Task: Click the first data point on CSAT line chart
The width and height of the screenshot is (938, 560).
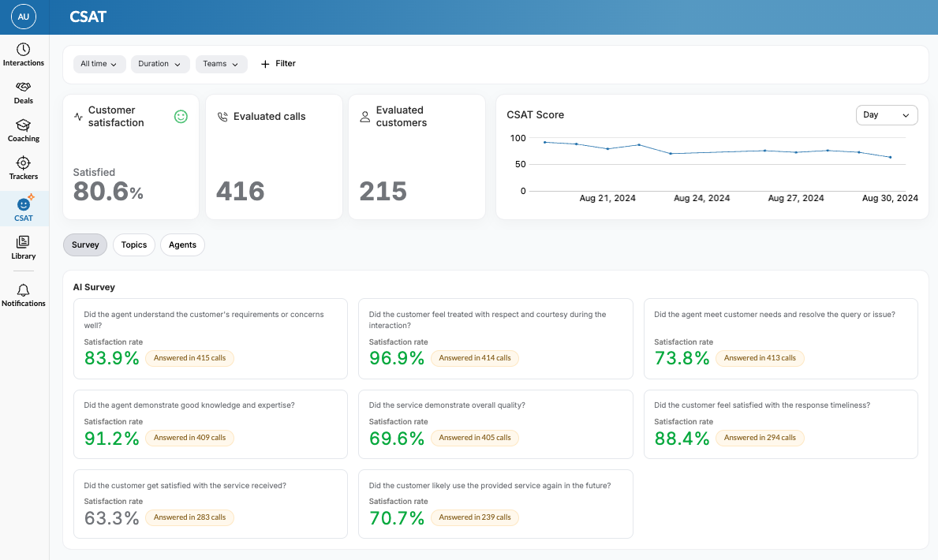Action: coord(545,143)
